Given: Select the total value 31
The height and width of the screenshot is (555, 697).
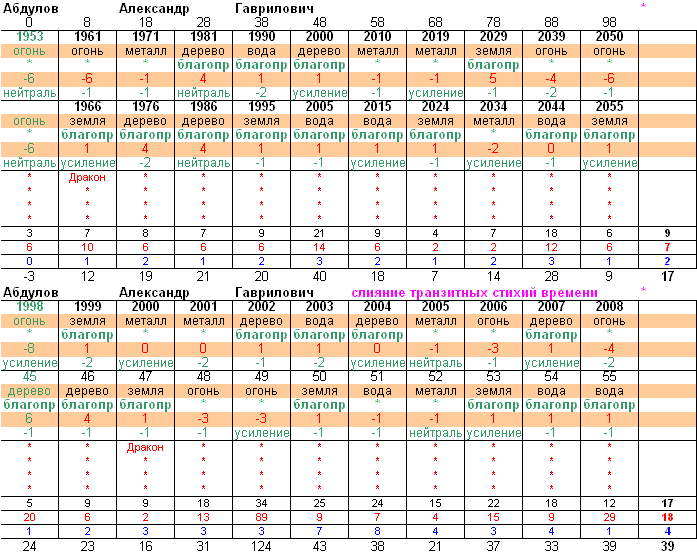Looking at the screenshot, I should [204, 547].
